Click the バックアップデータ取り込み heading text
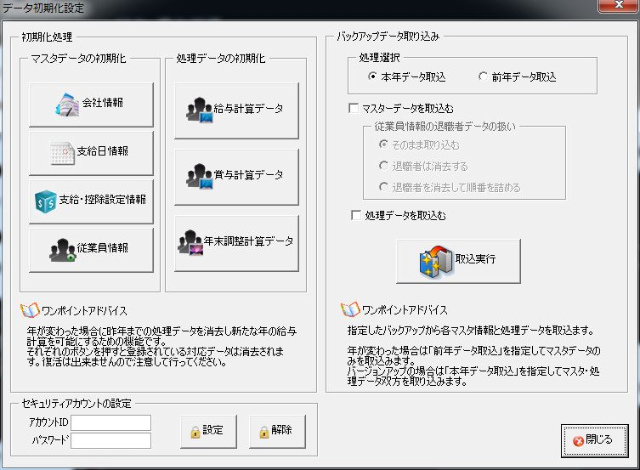Image resolution: width=640 pixels, height=470 pixels. coord(388,37)
